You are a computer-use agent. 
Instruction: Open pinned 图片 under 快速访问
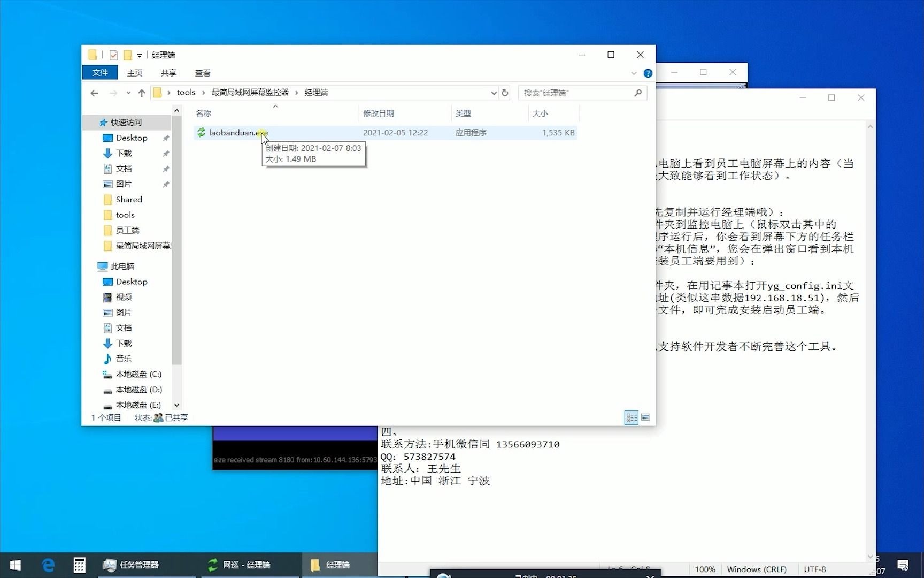pos(124,184)
